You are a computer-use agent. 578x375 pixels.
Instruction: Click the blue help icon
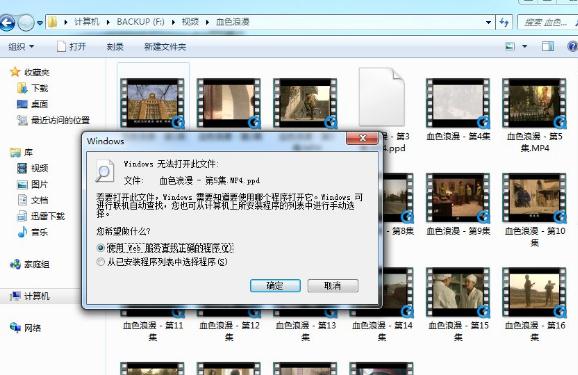(572, 46)
